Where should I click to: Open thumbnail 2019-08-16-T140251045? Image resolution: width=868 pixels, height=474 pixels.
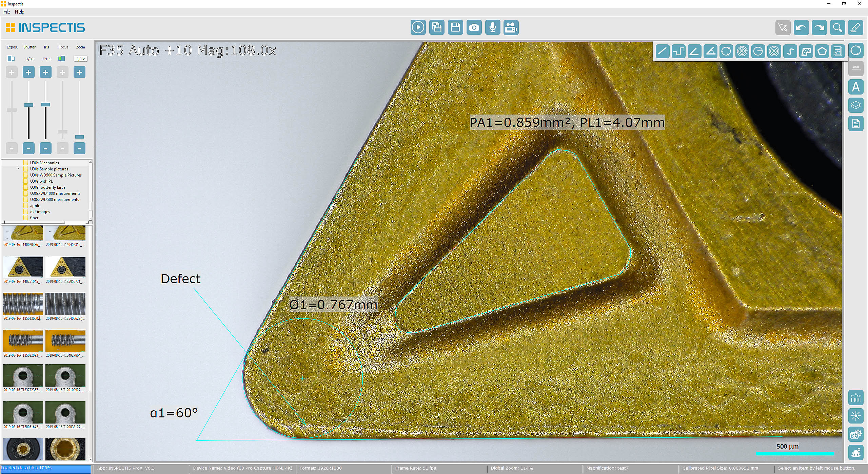(x=23, y=267)
